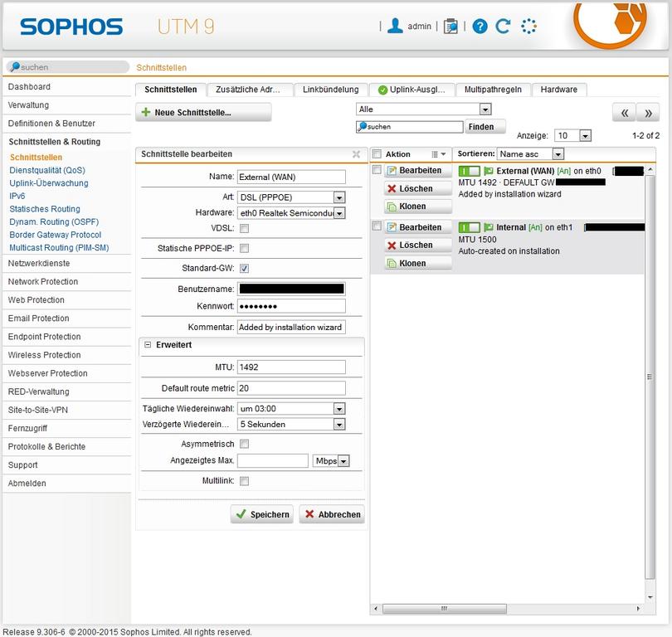Switch to Hardware tab
The image size is (672, 637).
coord(559,90)
